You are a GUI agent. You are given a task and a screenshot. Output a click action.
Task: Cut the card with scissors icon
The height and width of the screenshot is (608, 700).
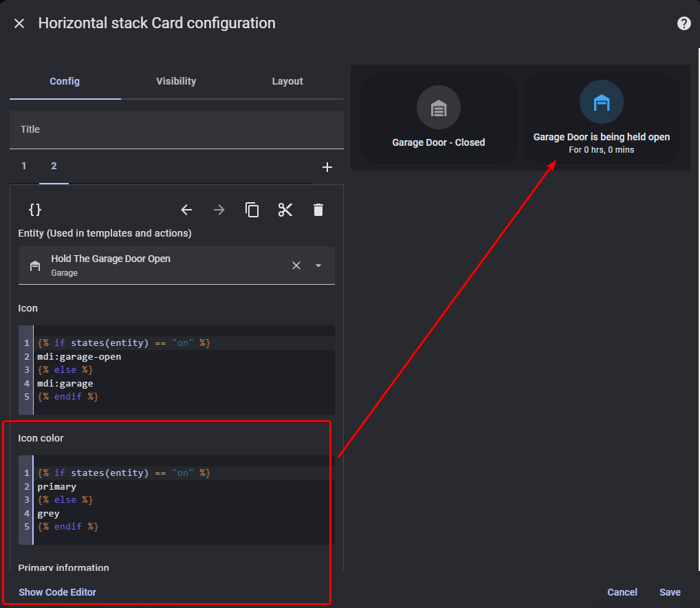pyautogui.click(x=285, y=210)
